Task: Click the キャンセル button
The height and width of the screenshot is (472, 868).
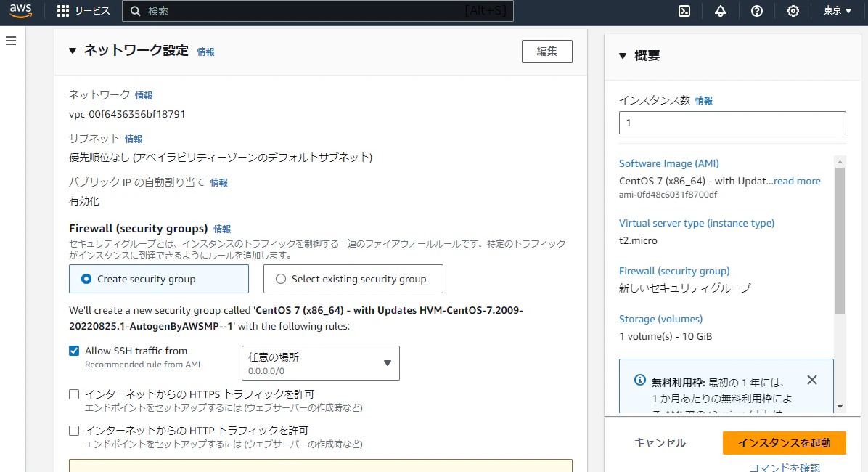Action: pos(660,443)
